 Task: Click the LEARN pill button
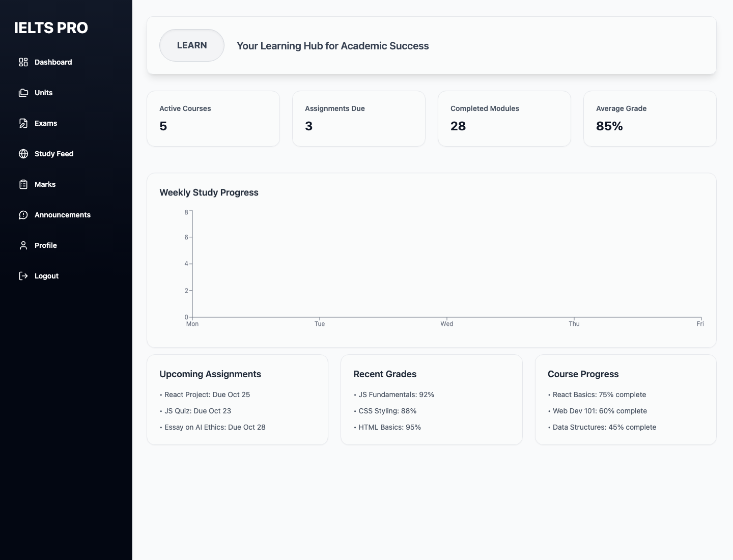[192, 45]
